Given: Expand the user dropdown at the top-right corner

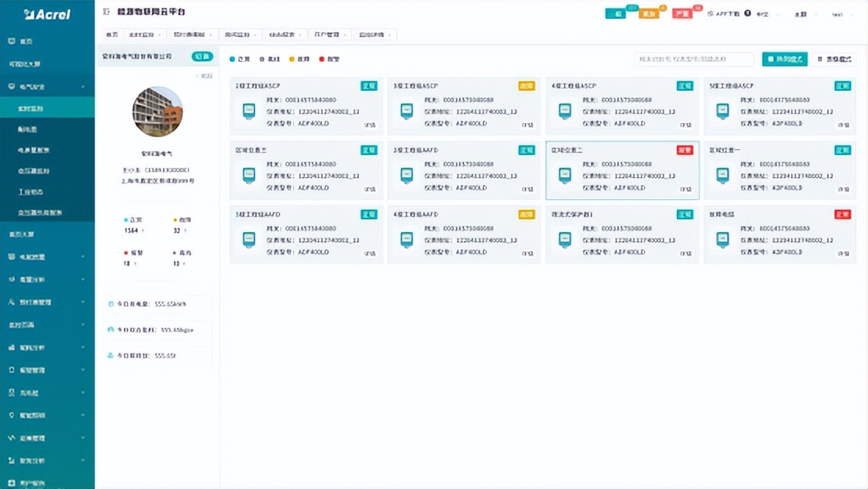Looking at the screenshot, I should (841, 14).
